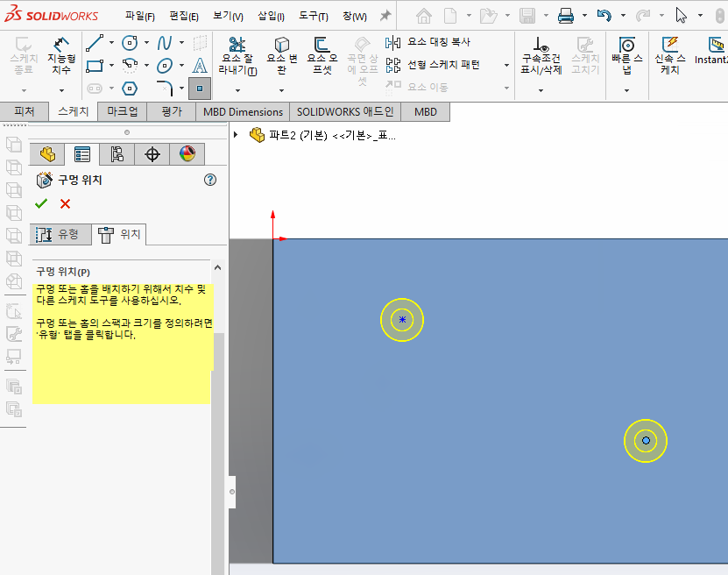Cancel hole position with red X
Viewport: 728px width, 575px height.
coord(65,204)
